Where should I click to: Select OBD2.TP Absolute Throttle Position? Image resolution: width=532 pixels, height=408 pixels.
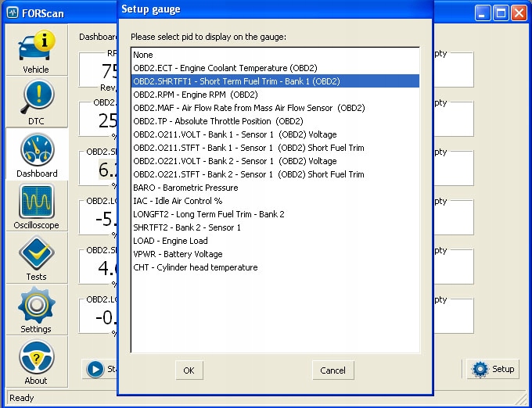(x=217, y=121)
